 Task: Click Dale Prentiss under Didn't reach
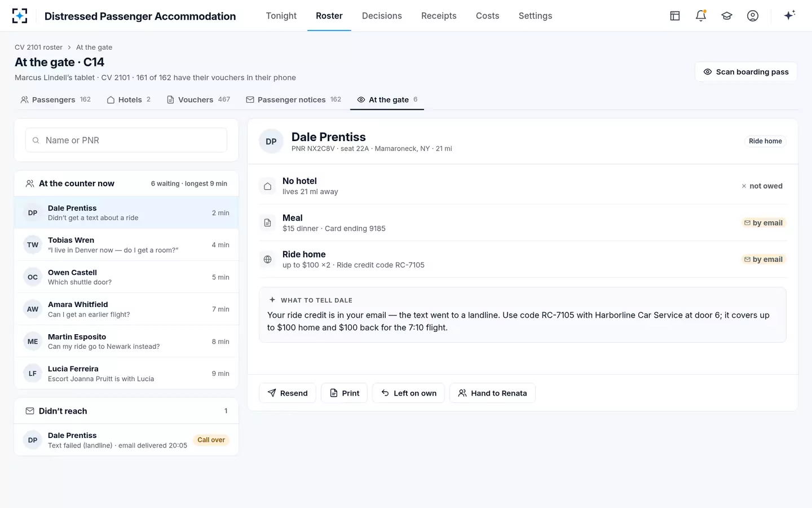click(x=126, y=440)
